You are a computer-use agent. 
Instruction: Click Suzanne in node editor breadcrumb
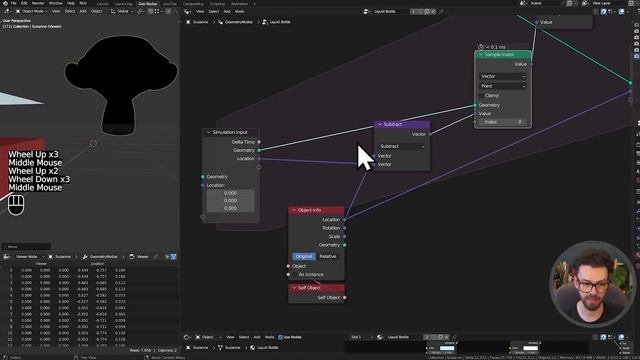tap(200, 22)
